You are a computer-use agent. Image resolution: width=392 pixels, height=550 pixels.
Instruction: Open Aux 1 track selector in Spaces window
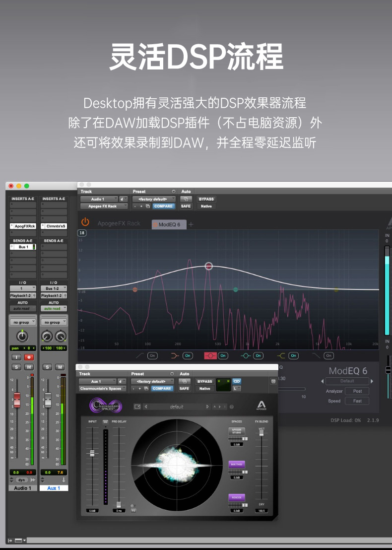[97, 381]
